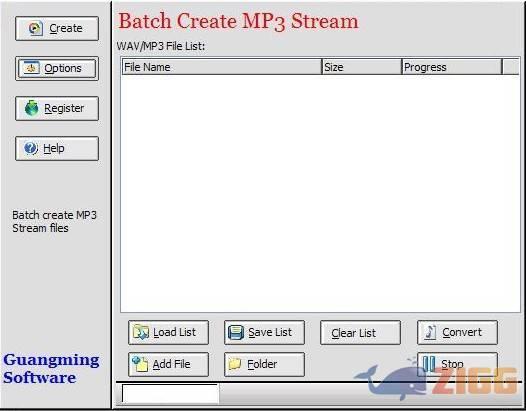Clear List of queued files

coord(360,332)
